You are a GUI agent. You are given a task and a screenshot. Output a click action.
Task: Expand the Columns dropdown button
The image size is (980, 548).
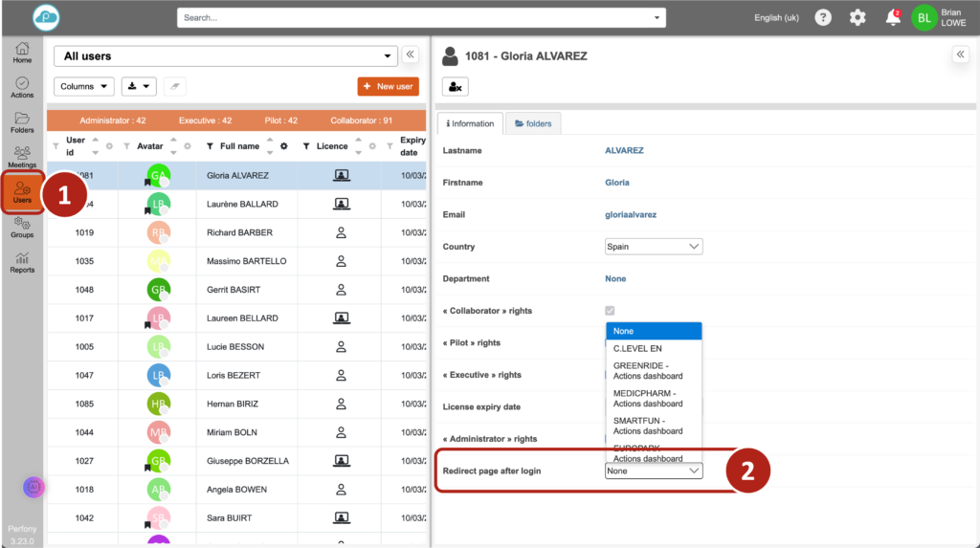pyautogui.click(x=84, y=86)
